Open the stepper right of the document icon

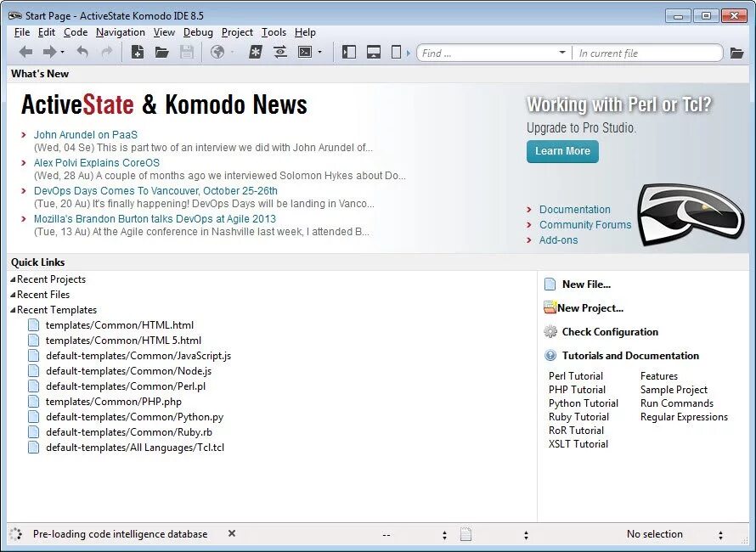526,535
